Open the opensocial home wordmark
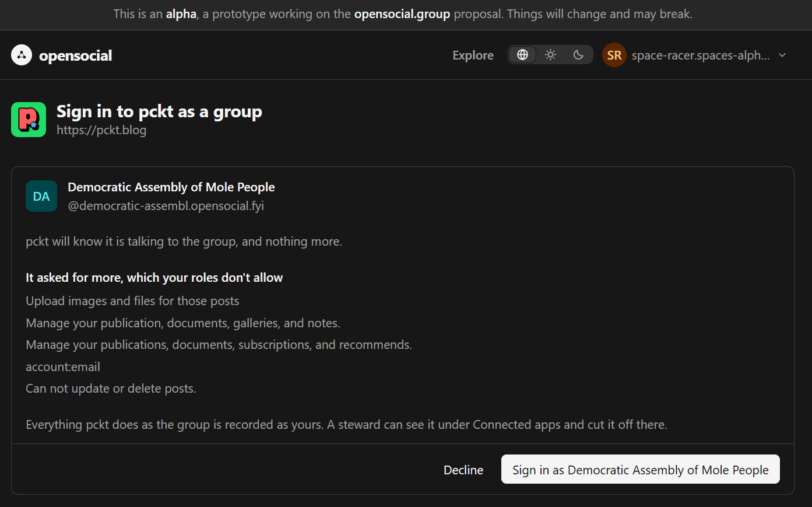 coord(75,55)
